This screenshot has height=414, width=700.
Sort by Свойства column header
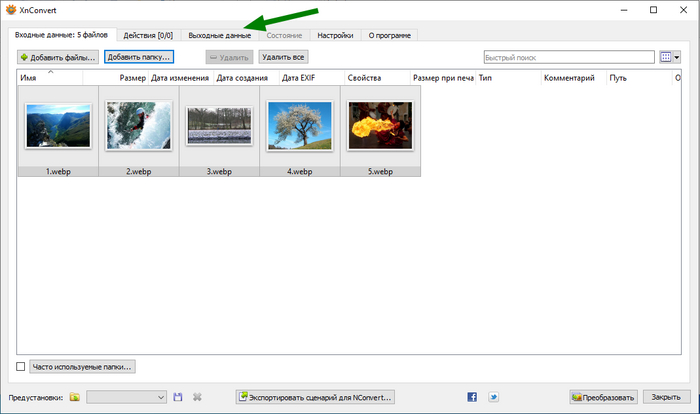[x=377, y=78]
